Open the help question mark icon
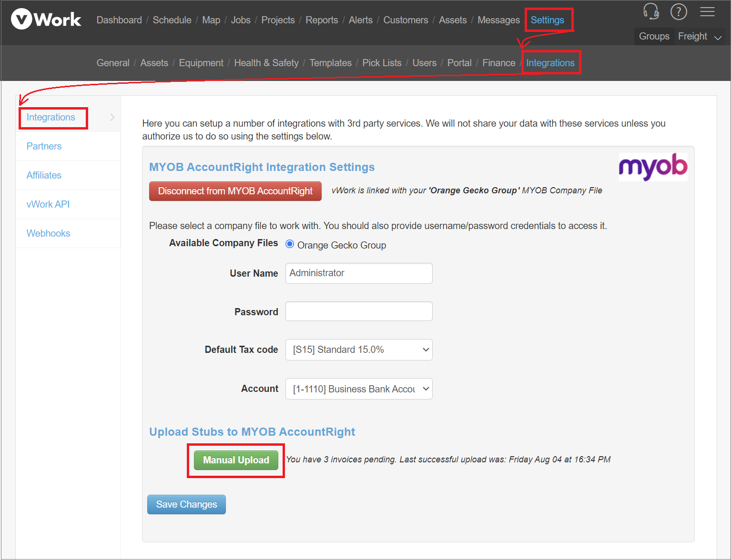This screenshot has height=560, width=731. (679, 11)
